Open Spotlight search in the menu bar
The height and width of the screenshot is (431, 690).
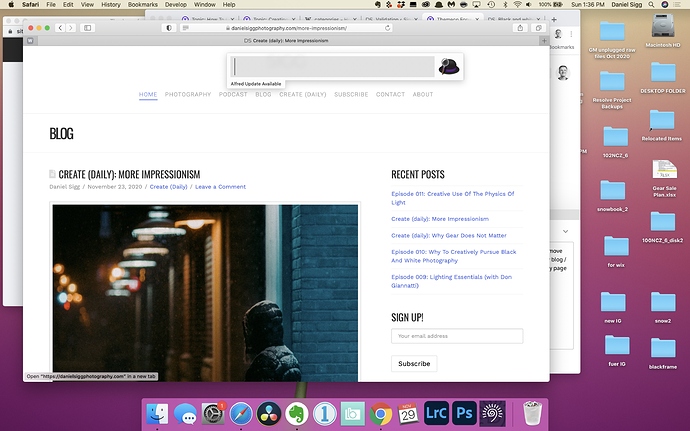click(651, 4)
